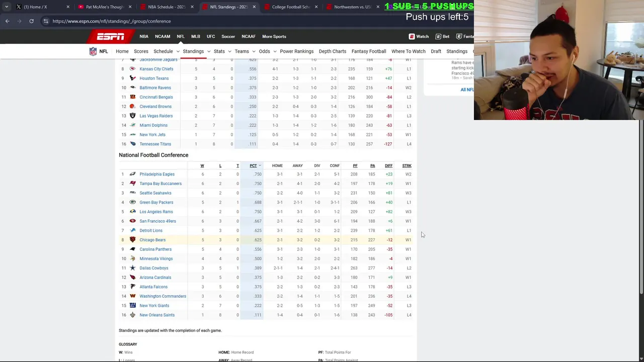Click the ESPN logo

(x=111, y=37)
